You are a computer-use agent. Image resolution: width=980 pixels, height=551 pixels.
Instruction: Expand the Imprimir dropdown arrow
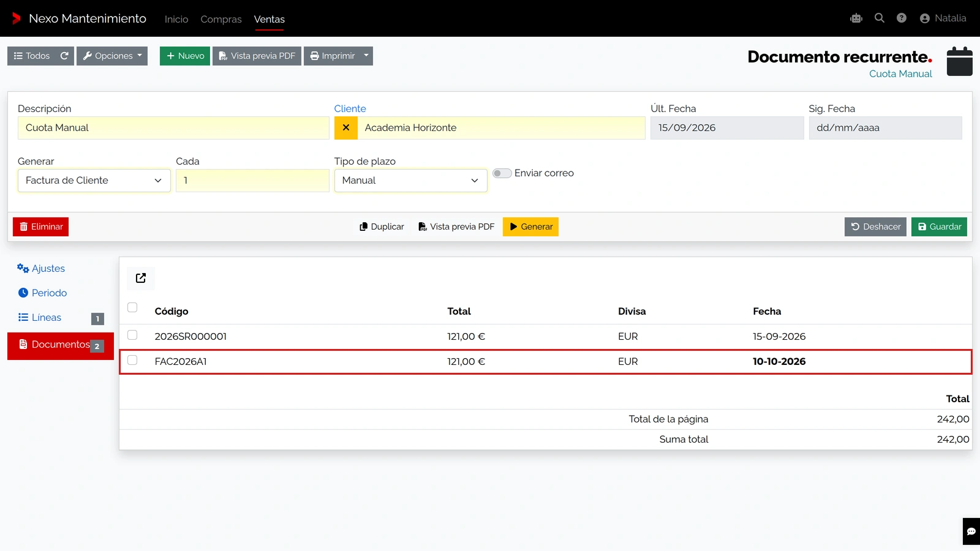point(366,56)
